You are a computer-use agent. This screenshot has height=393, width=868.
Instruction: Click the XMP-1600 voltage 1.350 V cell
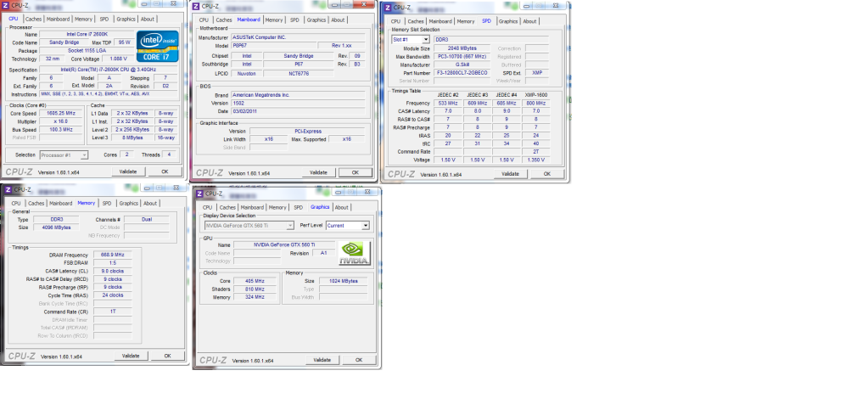(x=536, y=160)
